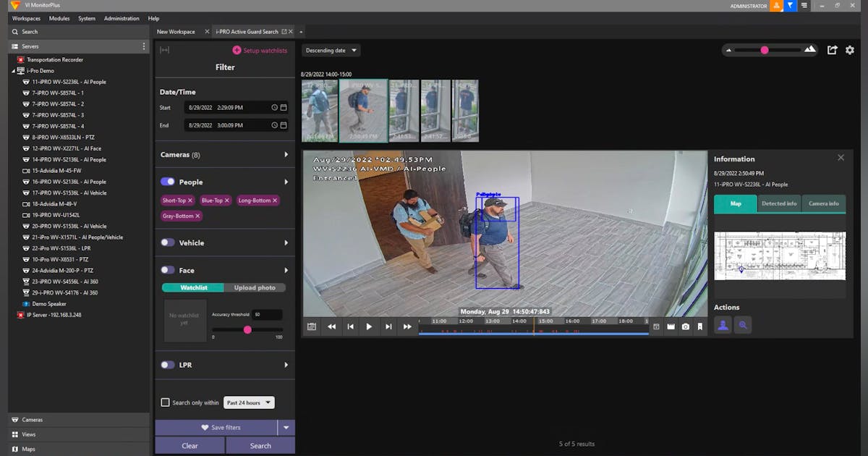Viewport: 868px width, 456px height.
Task: Adjust the accuracy threshold slider
Action: (248, 329)
